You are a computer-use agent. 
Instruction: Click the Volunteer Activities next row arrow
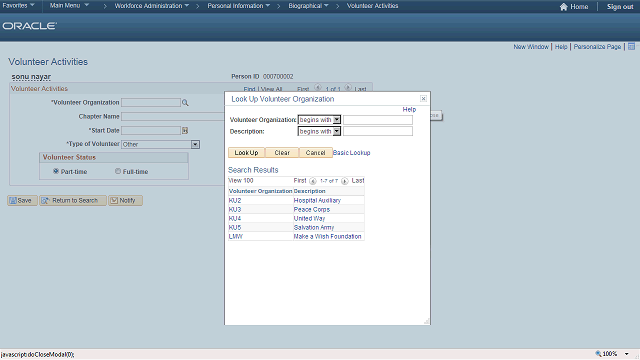(x=348, y=88)
